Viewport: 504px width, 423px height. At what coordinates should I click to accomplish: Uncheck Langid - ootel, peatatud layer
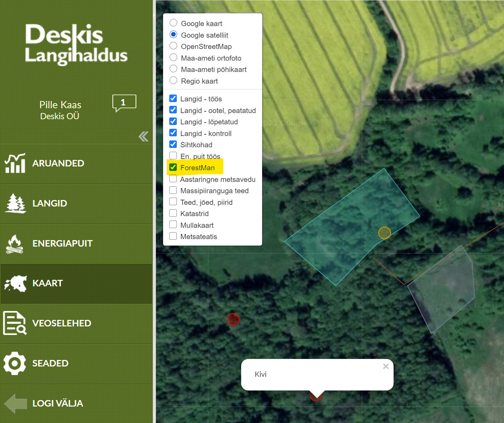pos(173,110)
